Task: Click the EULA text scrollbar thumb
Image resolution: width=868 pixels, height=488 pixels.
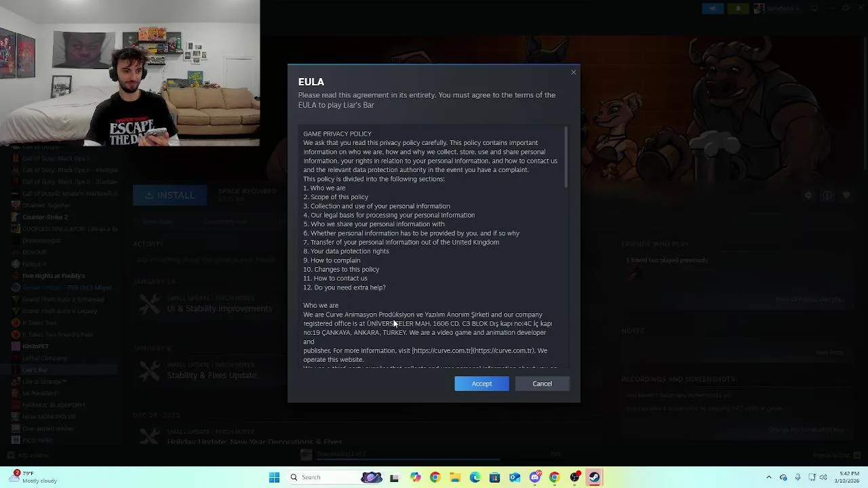Action: click(x=566, y=157)
